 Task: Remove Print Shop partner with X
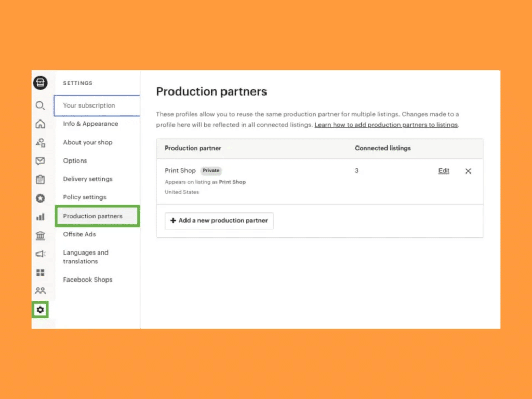468,171
